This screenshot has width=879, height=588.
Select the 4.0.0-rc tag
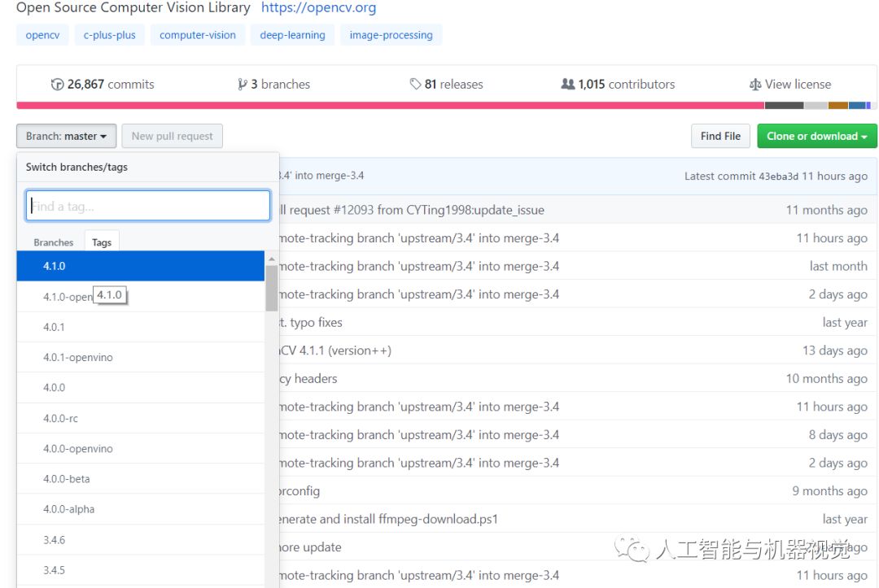[140, 418]
